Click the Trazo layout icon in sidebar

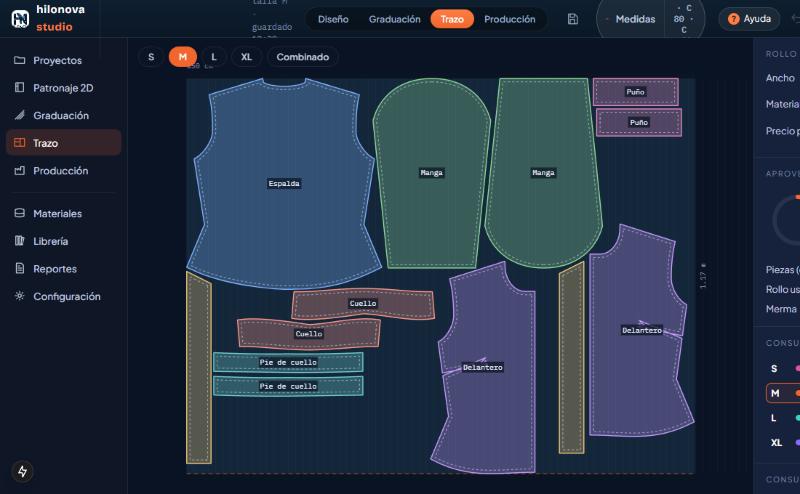pos(19,143)
